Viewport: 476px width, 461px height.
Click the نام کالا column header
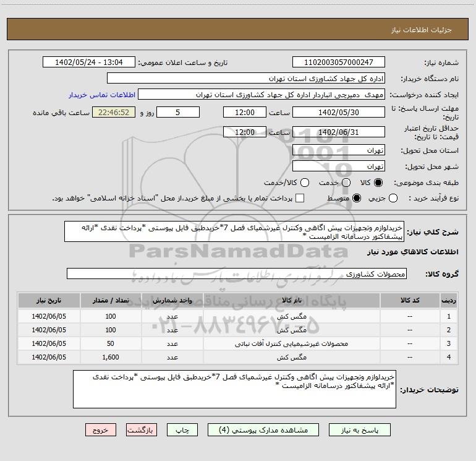[x=291, y=300]
